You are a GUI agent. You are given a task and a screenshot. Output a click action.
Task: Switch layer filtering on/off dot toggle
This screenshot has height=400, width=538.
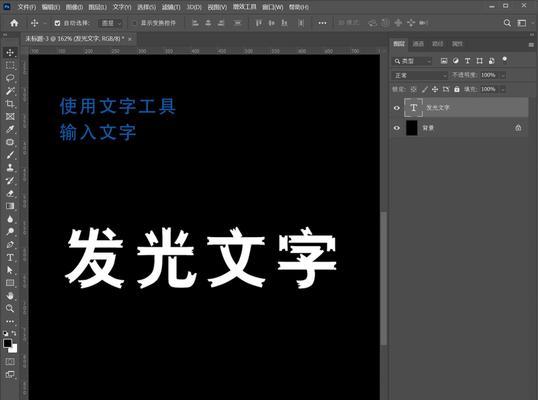point(504,60)
